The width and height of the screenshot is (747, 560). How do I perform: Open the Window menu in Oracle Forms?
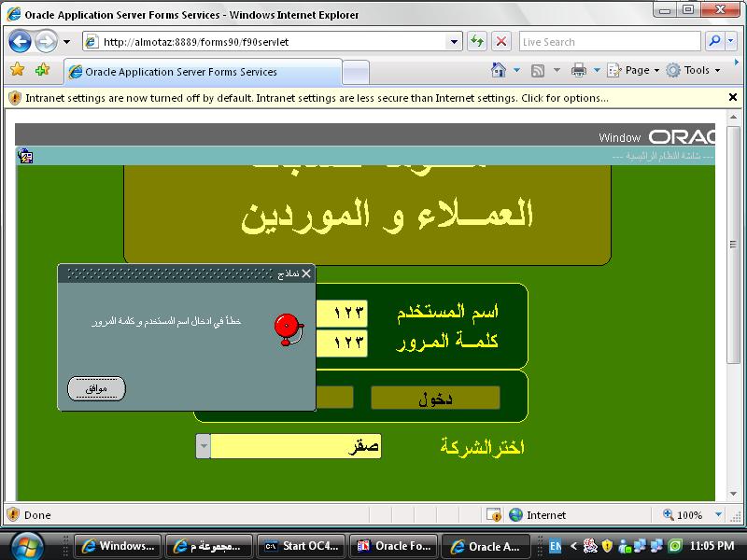(x=619, y=137)
